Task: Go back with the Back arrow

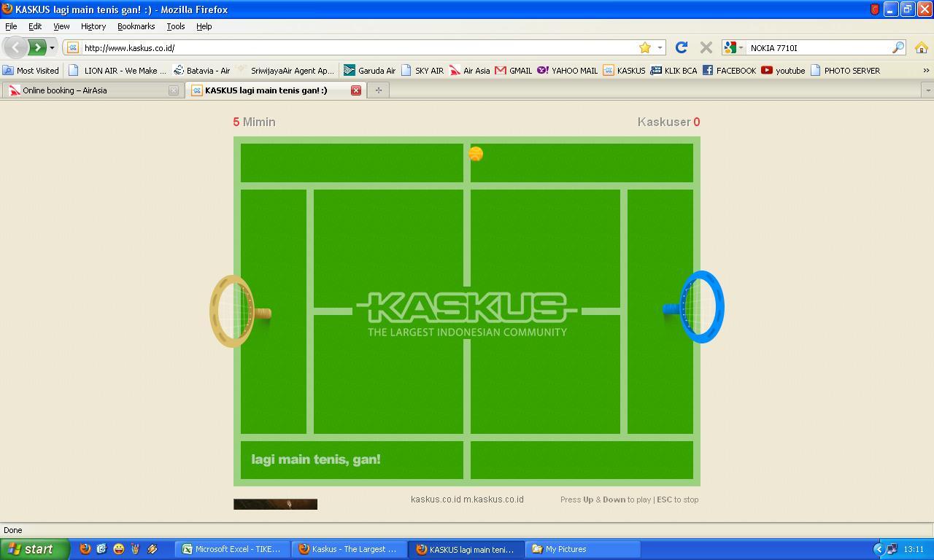Action: coord(15,47)
